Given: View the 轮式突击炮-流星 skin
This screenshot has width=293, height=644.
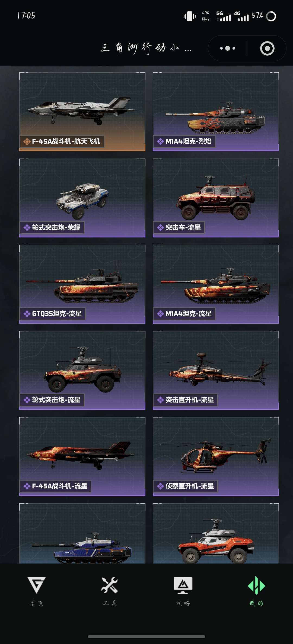Looking at the screenshot, I should (x=82, y=370).
